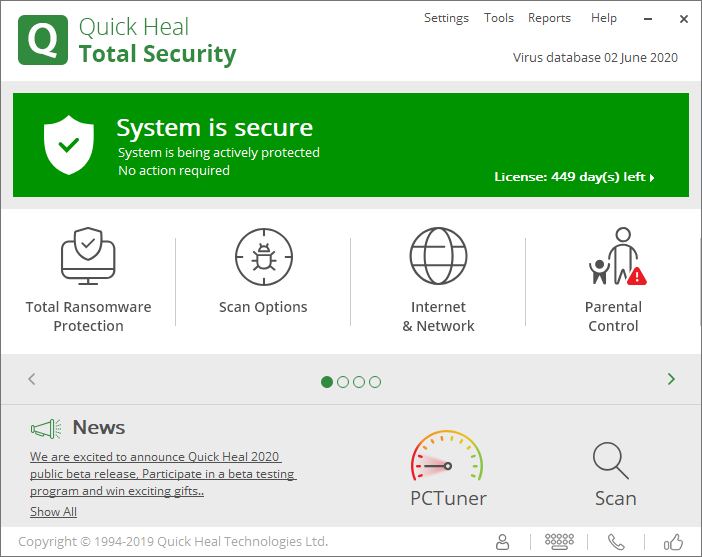The height and width of the screenshot is (557, 702).
Task: Click Show All news link
Action: (53, 512)
